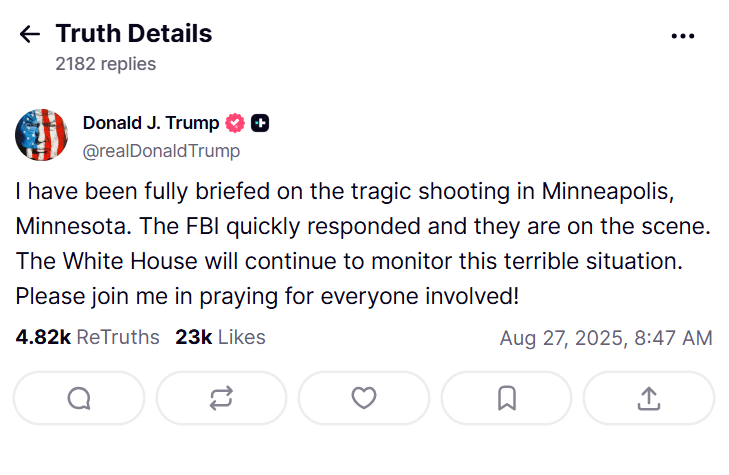
Task: Share the post via upload arrow icon
Action: coord(649,398)
